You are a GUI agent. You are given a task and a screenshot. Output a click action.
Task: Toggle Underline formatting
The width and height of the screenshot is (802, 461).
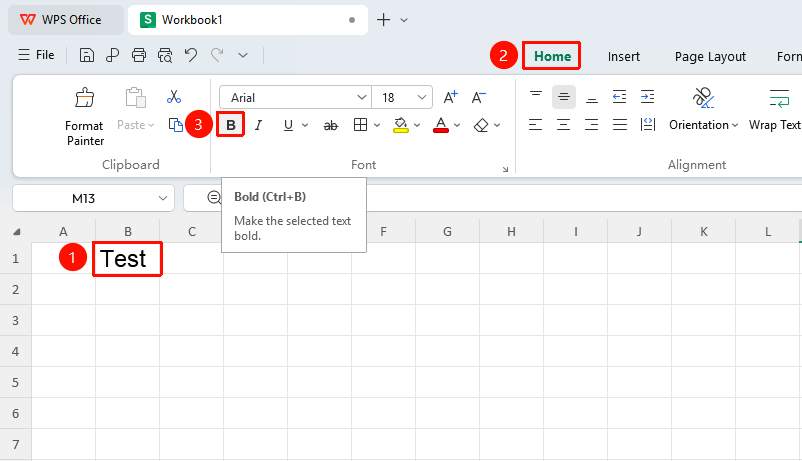(288, 125)
